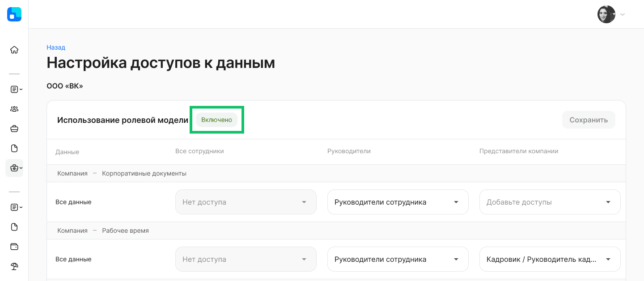Open the briefcase icon in sidebar
Viewport: 644px width, 281px height.
click(14, 129)
